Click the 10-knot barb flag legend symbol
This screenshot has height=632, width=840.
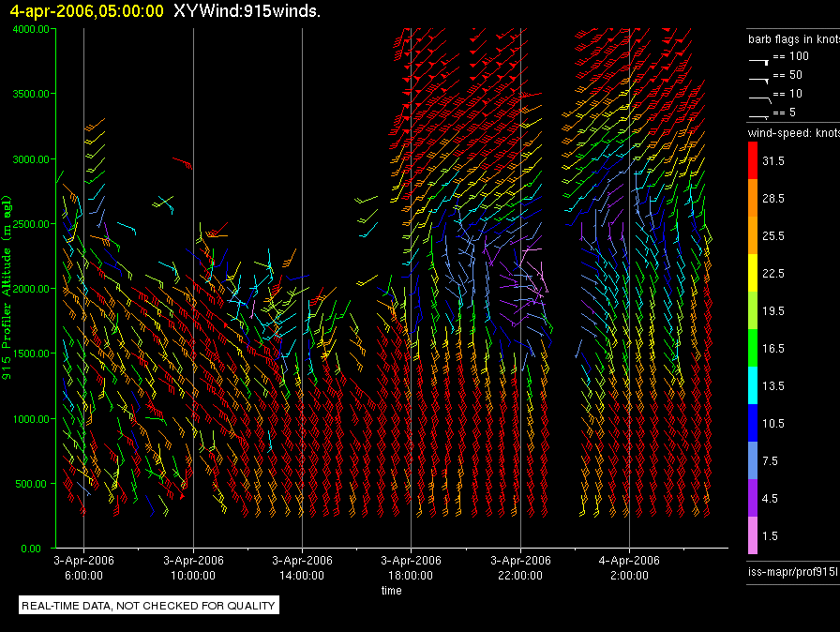[759, 96]
